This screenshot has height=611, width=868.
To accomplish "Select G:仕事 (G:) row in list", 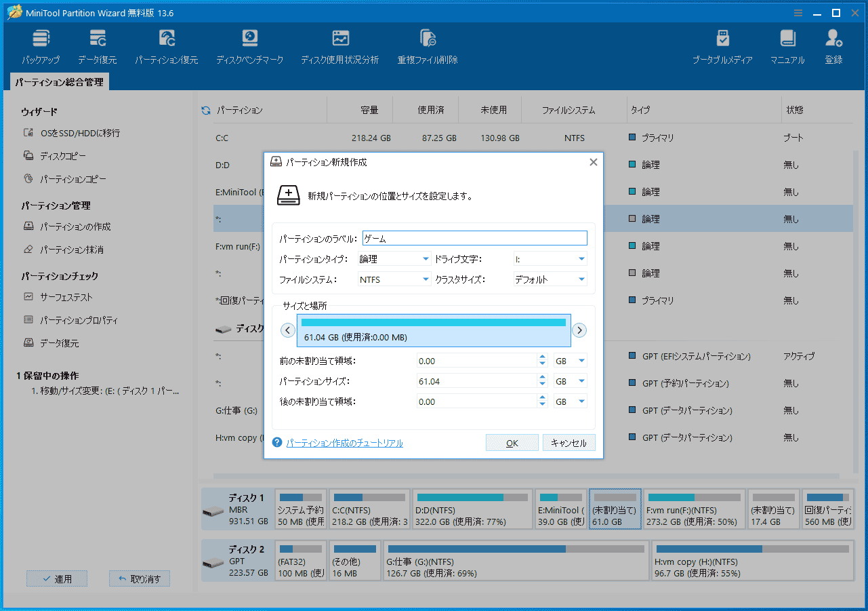I will tap(532, 410).
